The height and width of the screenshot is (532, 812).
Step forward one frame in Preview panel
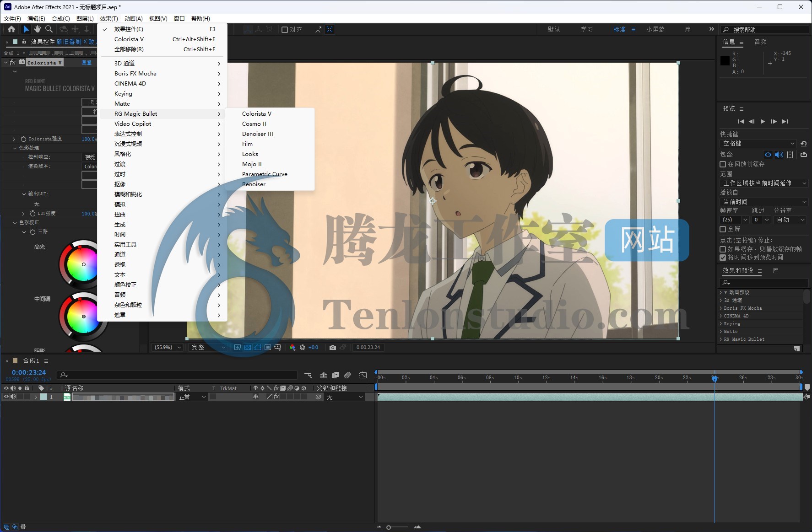[x=774, y=121]
